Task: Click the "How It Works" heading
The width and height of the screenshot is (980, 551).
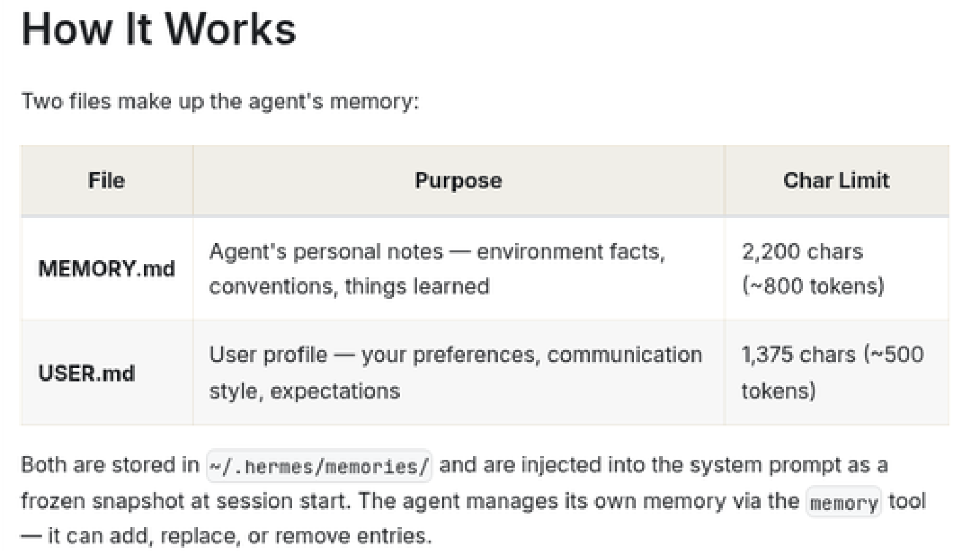Action: [159, 29]
